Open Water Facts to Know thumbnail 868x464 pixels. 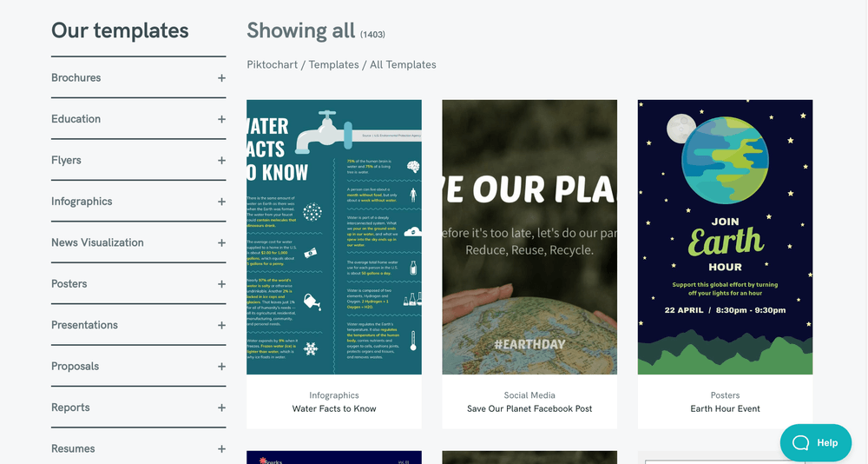pos(334,236)
